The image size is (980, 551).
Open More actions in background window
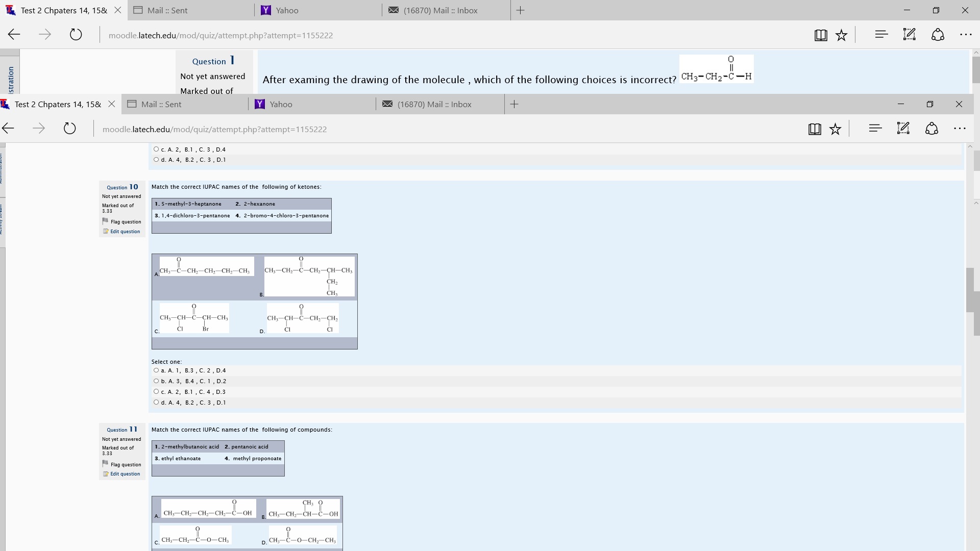pos(966,35)
